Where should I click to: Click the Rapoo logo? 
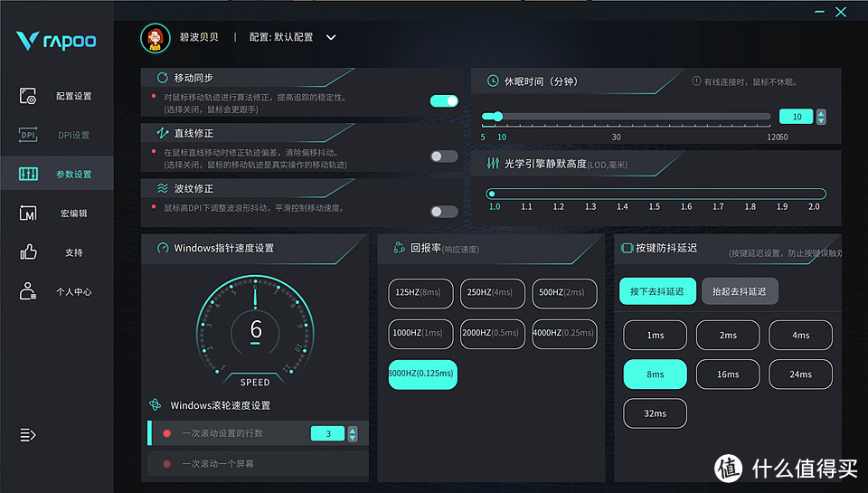(x=56, y=41)
